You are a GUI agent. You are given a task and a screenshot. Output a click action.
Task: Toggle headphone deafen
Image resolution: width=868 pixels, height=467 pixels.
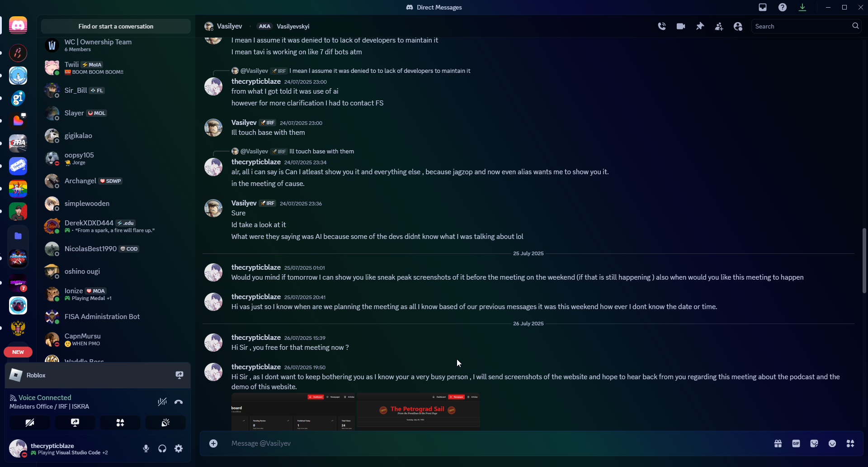(162, 448)
